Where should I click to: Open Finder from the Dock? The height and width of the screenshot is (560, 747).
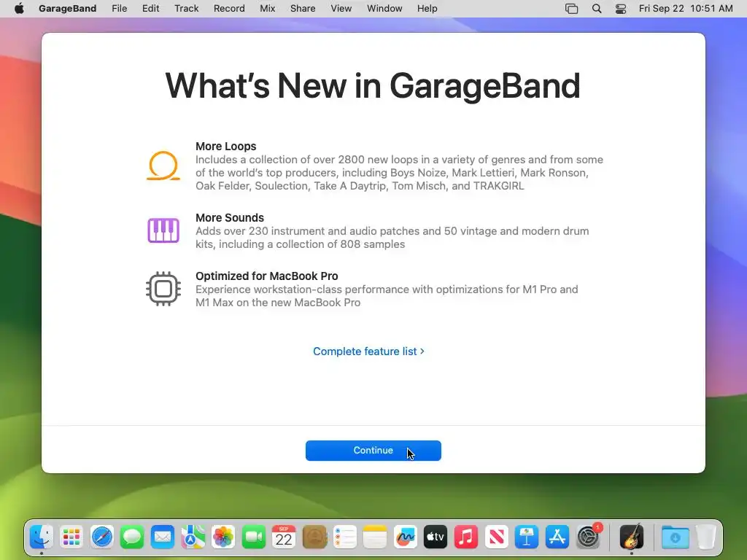[42, 537]
